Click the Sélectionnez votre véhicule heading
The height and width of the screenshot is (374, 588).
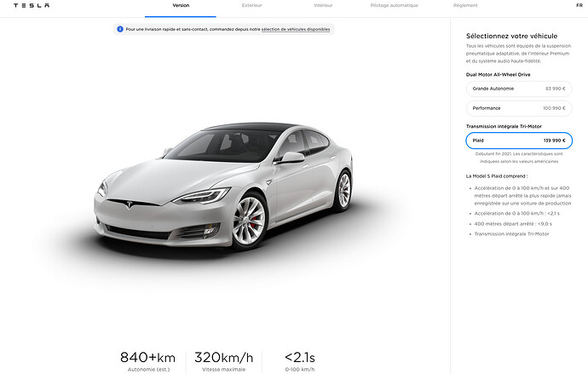512,36
